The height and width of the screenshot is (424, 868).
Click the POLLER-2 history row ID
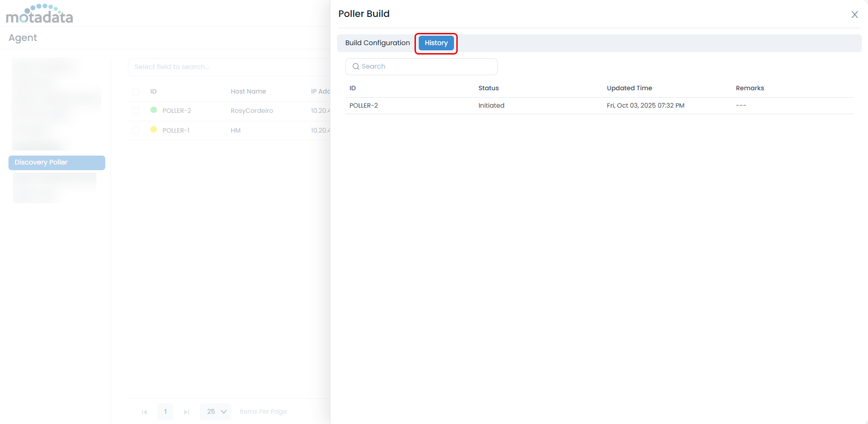pos(364,106)
